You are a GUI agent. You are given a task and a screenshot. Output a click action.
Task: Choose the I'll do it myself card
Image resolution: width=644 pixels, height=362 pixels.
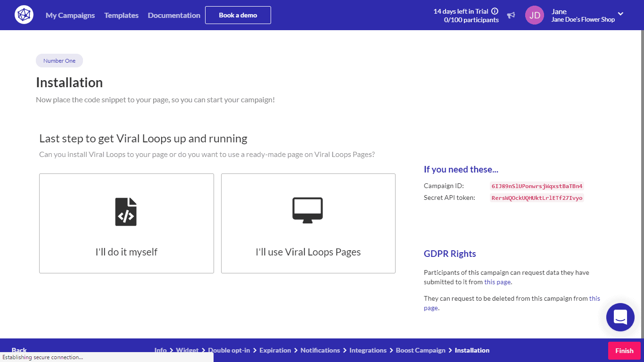pos(126,223)
